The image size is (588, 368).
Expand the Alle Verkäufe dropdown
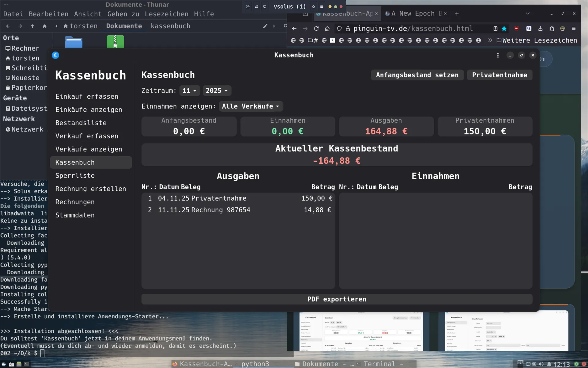tap(250, 106)
